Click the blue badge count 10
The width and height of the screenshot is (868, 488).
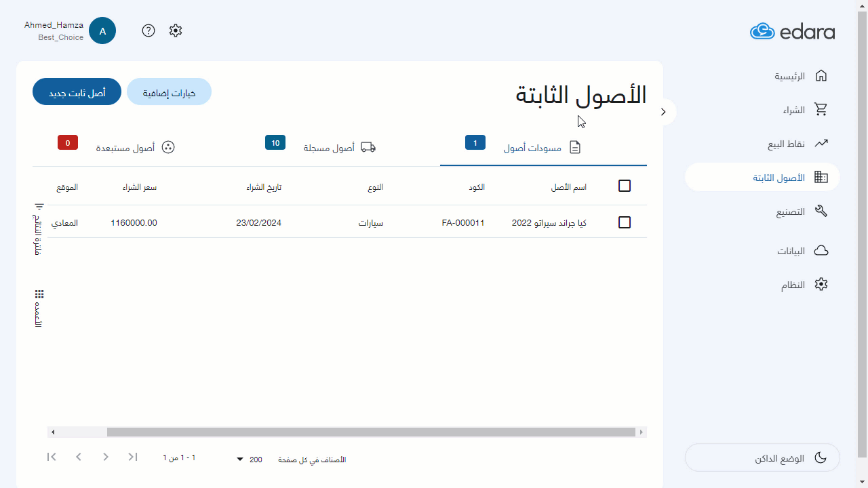click(x=275, y=143)
